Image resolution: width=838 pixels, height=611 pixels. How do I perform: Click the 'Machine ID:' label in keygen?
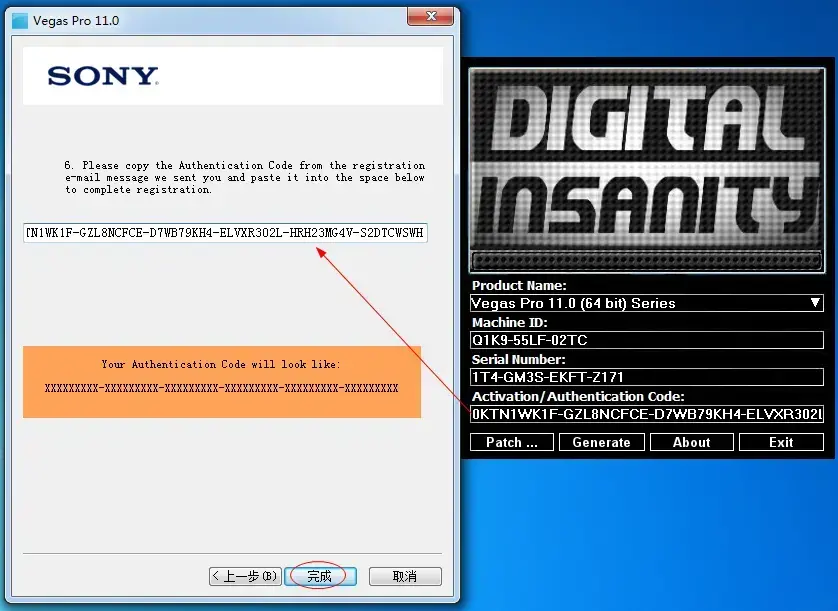coord(509,322)
